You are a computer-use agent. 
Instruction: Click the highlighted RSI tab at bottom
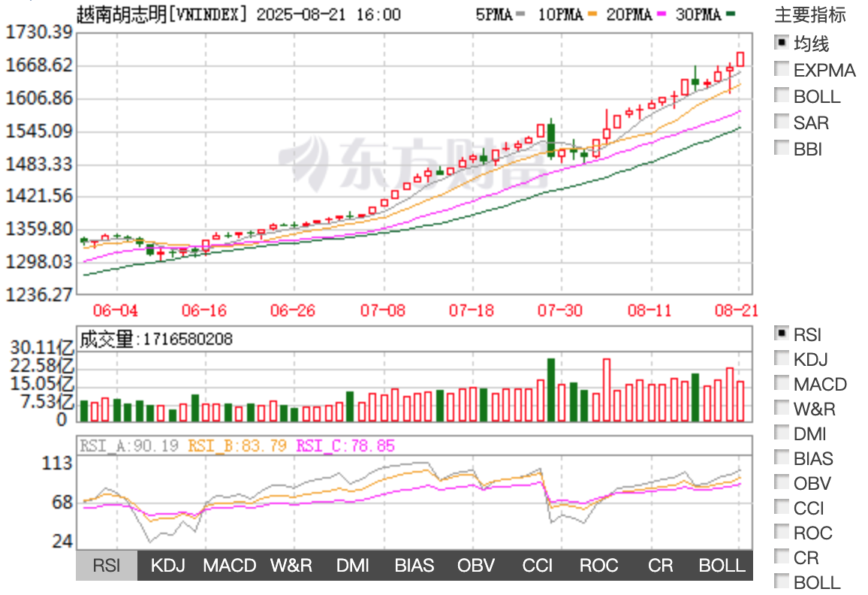(x=107, y=566)
